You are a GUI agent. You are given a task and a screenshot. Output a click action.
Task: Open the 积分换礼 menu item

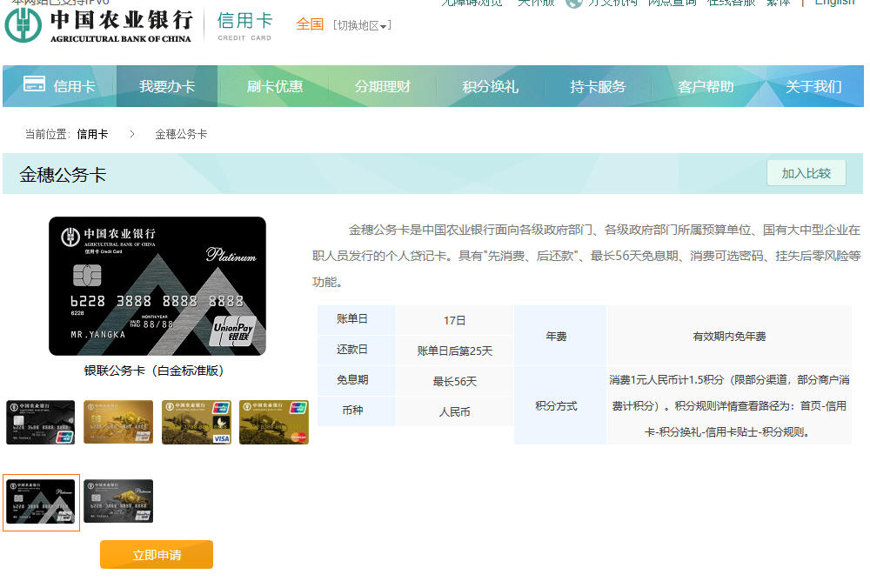click(x=490, y=86)
